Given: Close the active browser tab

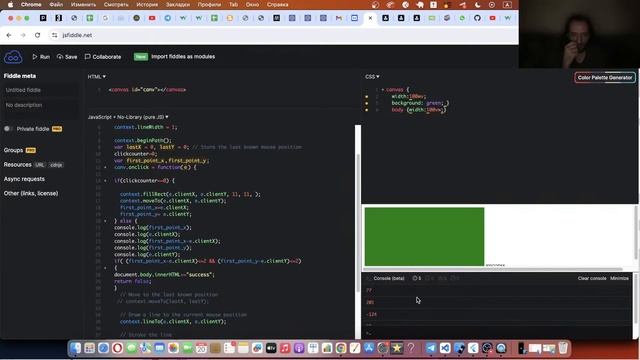Looking at the screenshot, I should click(370, 18).
